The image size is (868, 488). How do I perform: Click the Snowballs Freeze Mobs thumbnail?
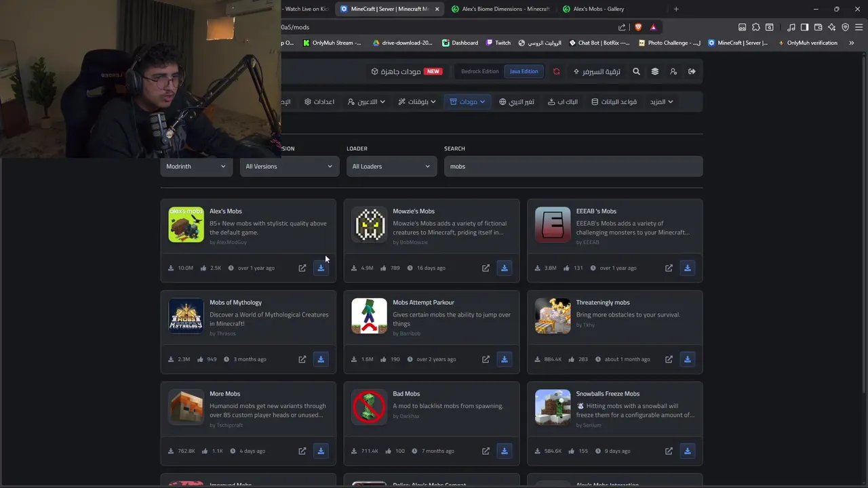[x=553, y=407]
